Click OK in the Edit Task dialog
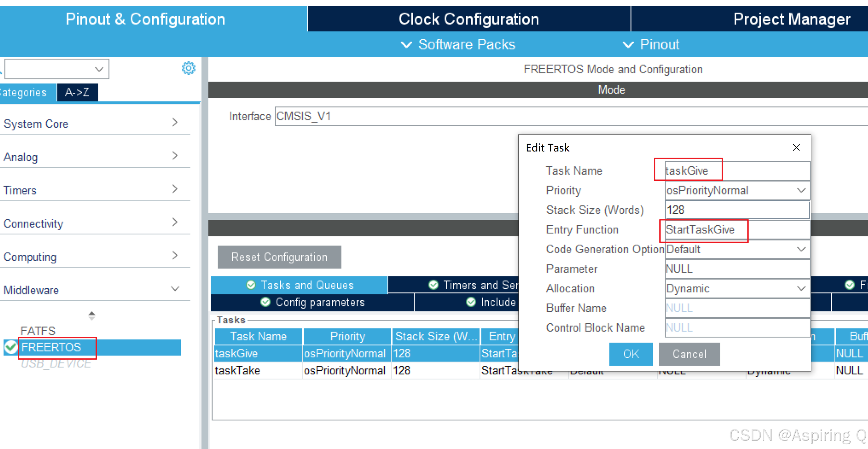The width and height of the screenshot is (868, 449). click(x=631, y=354)
